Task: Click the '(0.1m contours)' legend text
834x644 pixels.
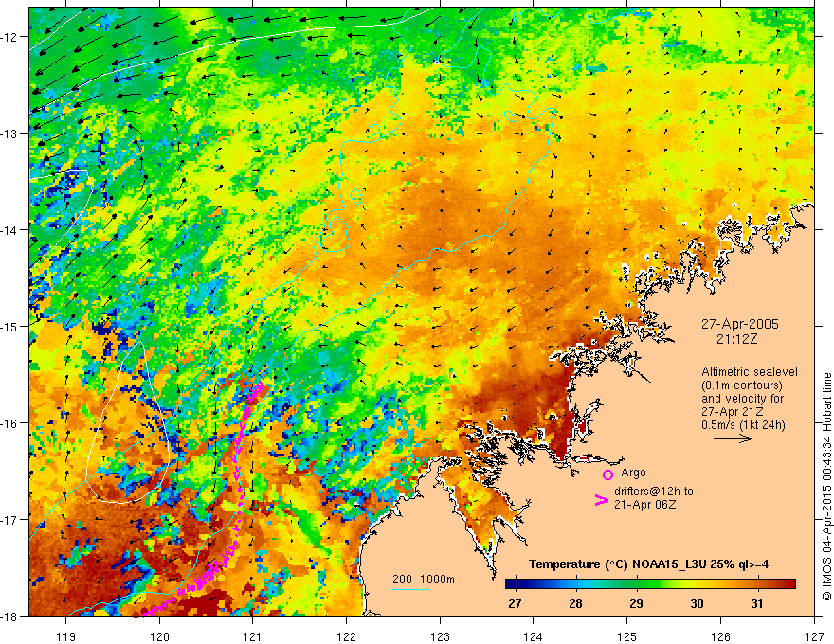Action: 742,385
